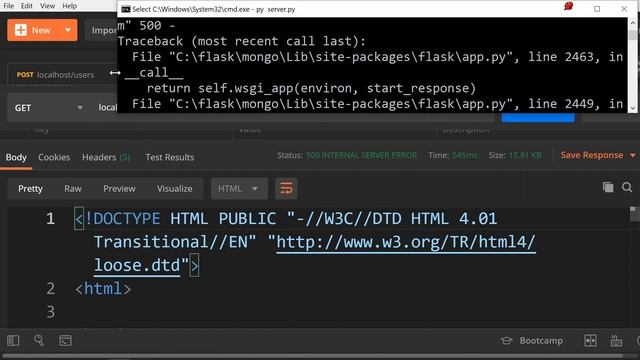Click the cmd window scroll up arrow
The height and width of the screenshot is (360, 640).
pos(633,23)
